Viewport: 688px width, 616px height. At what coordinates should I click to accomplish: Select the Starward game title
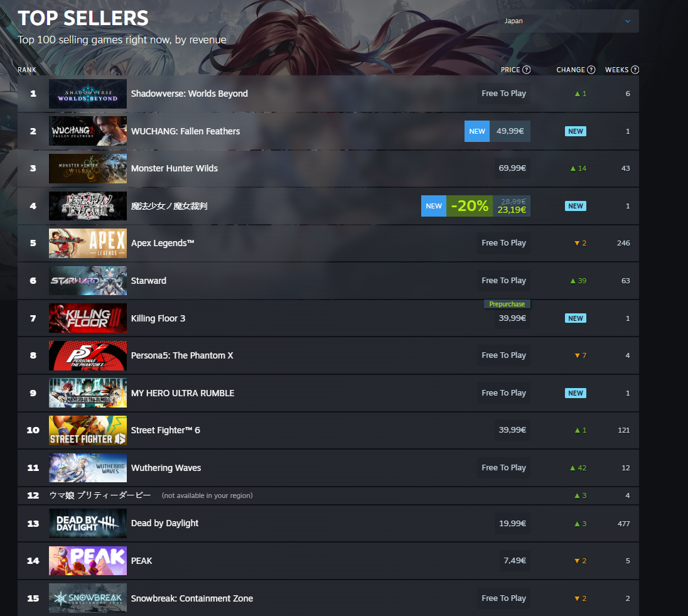tap(148, 281)
